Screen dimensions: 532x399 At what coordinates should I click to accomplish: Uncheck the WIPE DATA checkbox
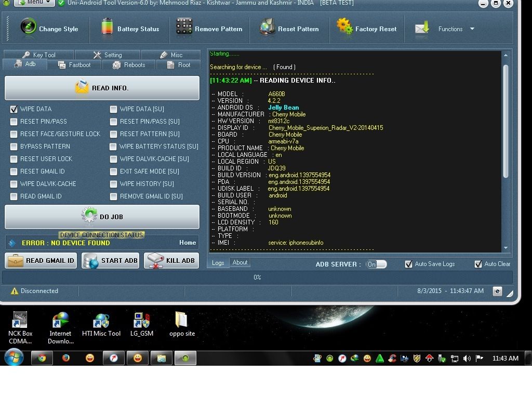(14, 109)
